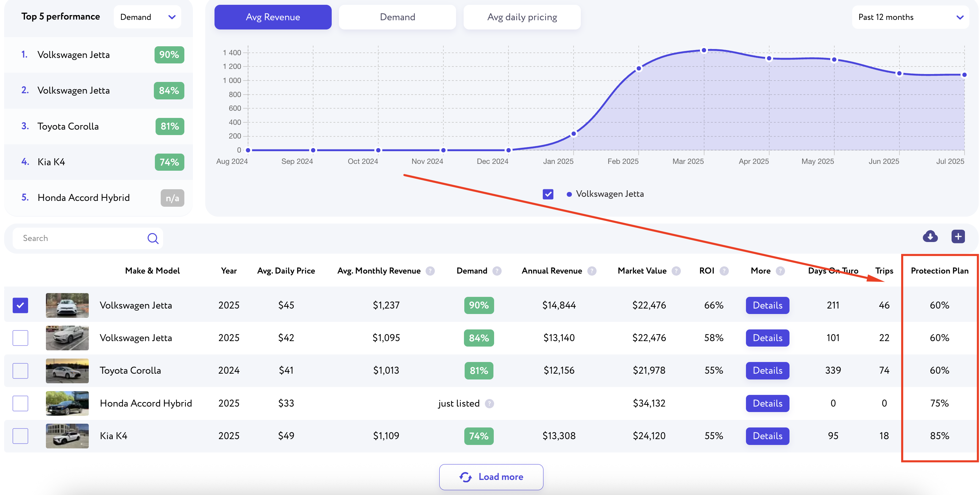Open Details for the $45 Volkswagen Jetta
Image resolution: width=980 pixels, height=495 pixels.
coord(767,305)
